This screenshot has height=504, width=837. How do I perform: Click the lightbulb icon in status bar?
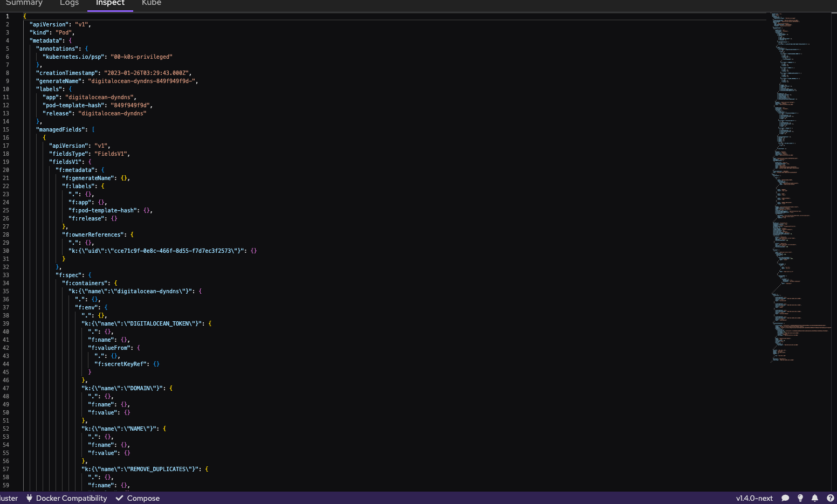(800, 498)
